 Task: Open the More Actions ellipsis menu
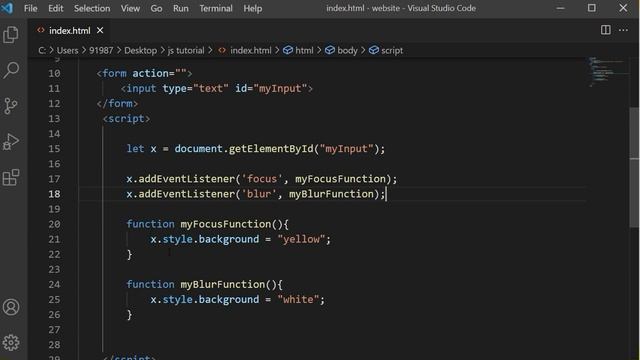(623, 30)
